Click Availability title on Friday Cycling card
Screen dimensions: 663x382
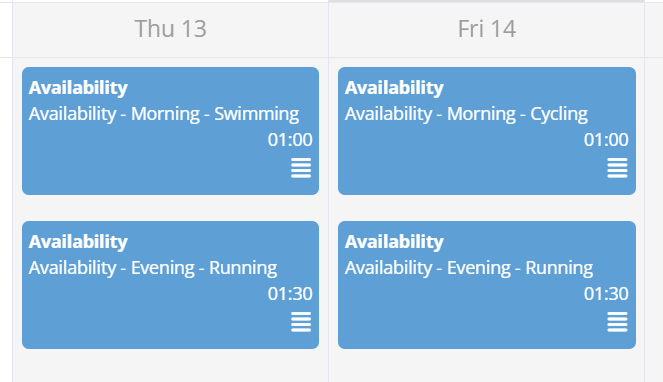pyautogui.click(x=394, y=88)
